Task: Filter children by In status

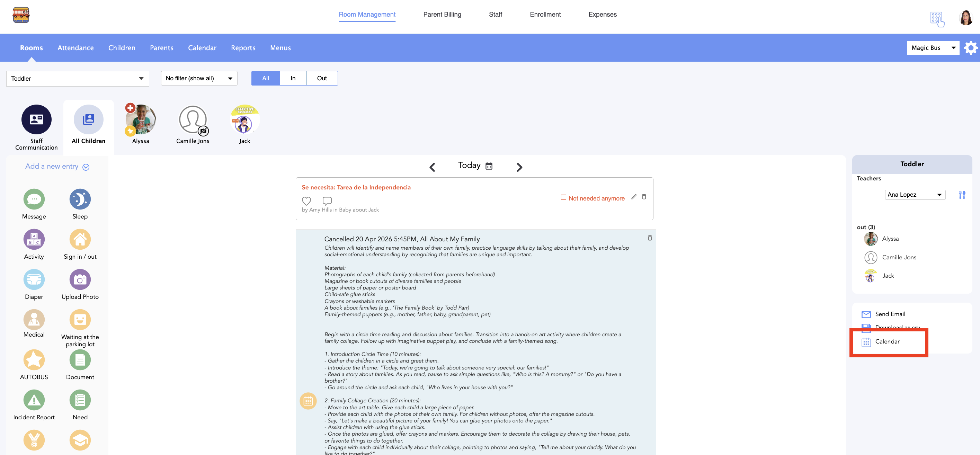Action: click(293, 78)
